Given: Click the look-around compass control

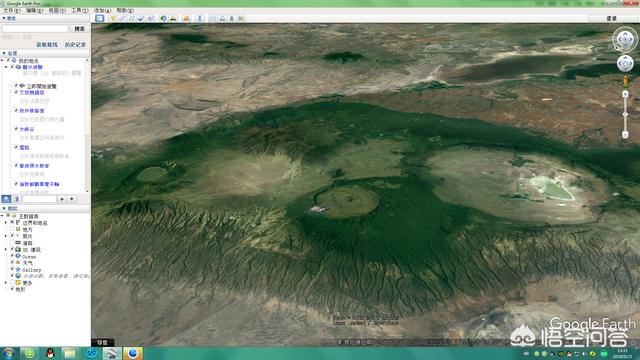Looking at the screenshot, I should tap(625, 40).
